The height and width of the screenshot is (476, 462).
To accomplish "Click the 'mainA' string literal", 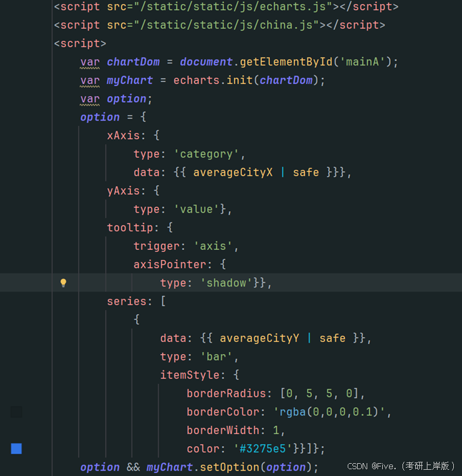I will 362,62.
